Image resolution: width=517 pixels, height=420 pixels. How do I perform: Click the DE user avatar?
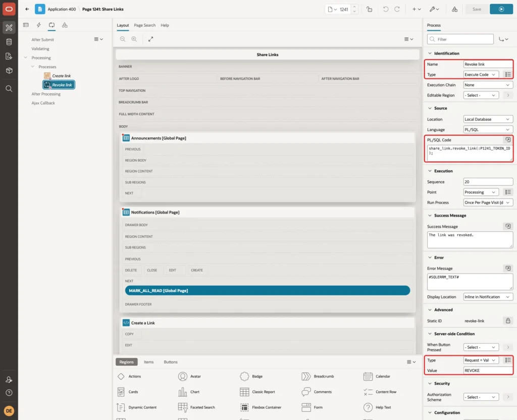(9, 411)
